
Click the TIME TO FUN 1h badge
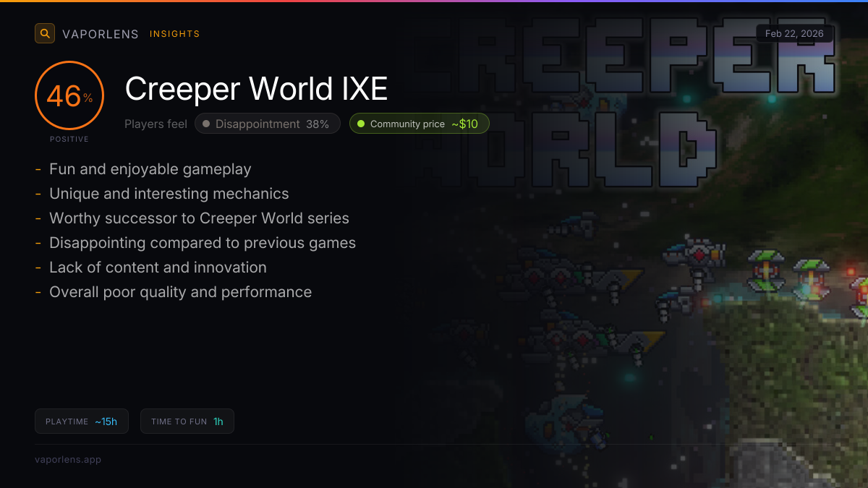(187, 421)
